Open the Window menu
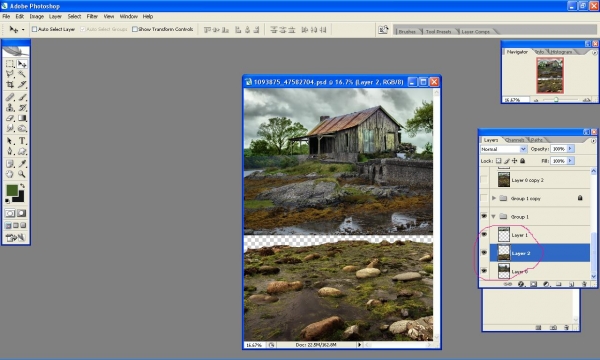Image resolution: width=600 pixels, height=360 pixels. pyautogui.click(x=129, y=16)
